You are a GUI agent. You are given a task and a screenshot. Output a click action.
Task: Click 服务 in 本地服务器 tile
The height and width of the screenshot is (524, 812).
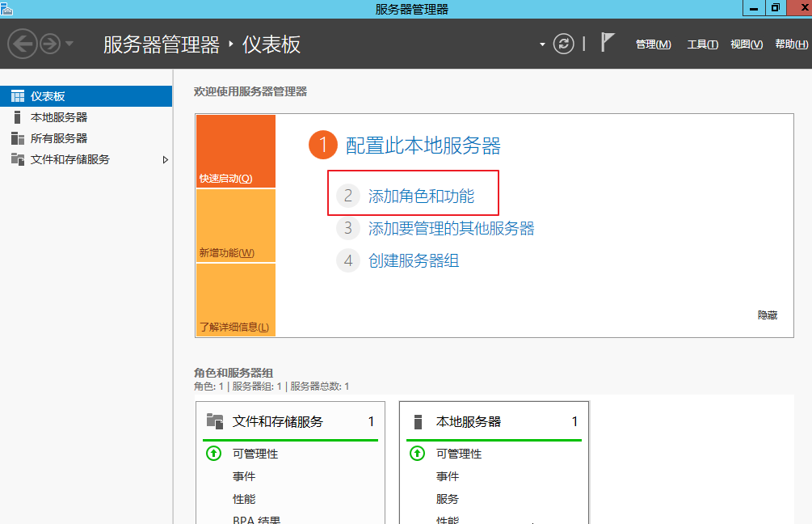(x=448, y=499)
